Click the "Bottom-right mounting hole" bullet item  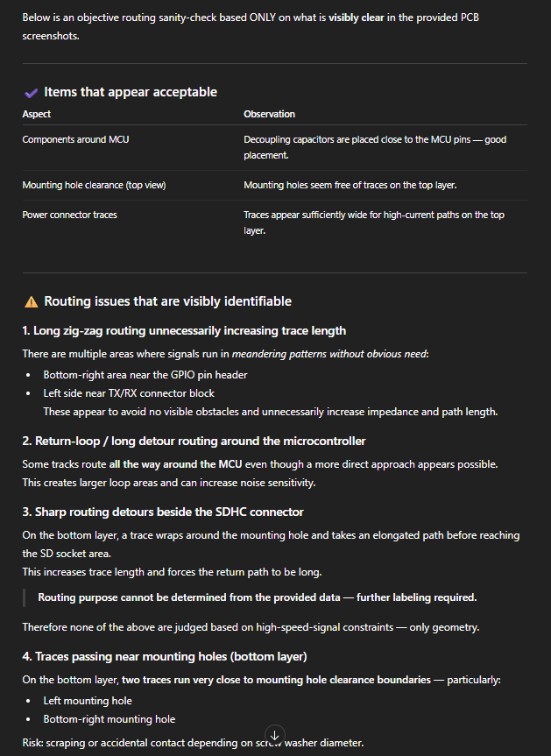pyautogui.click(x=109, y=719)
